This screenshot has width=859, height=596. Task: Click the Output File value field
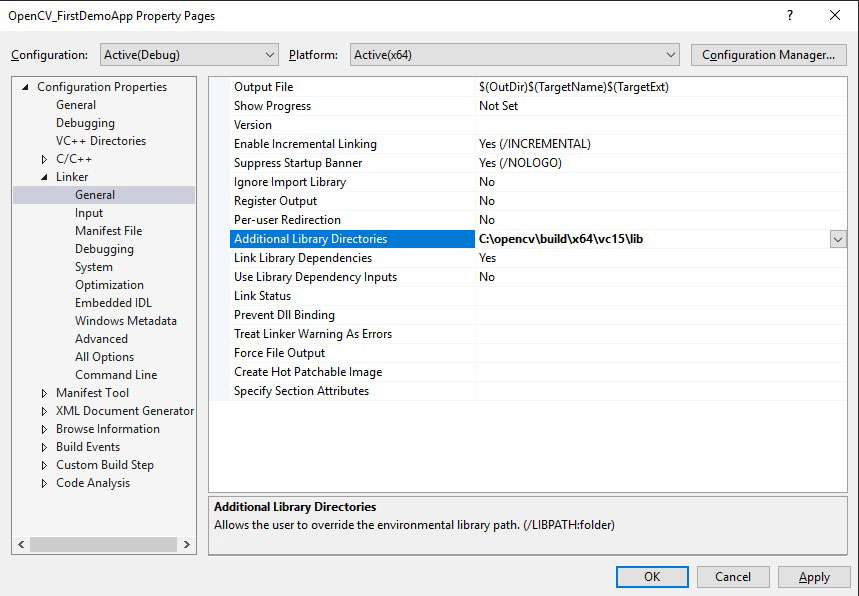tap(650, 87)
